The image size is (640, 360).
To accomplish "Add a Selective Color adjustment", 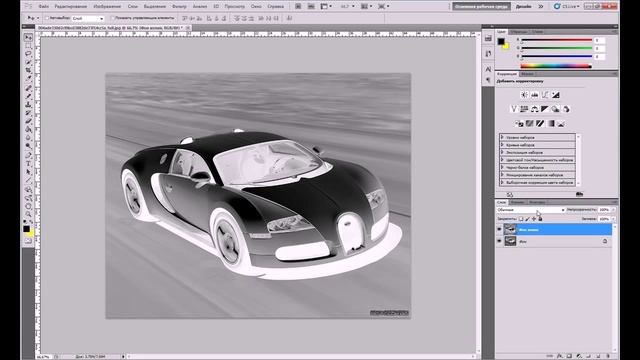I will point(561,123).
